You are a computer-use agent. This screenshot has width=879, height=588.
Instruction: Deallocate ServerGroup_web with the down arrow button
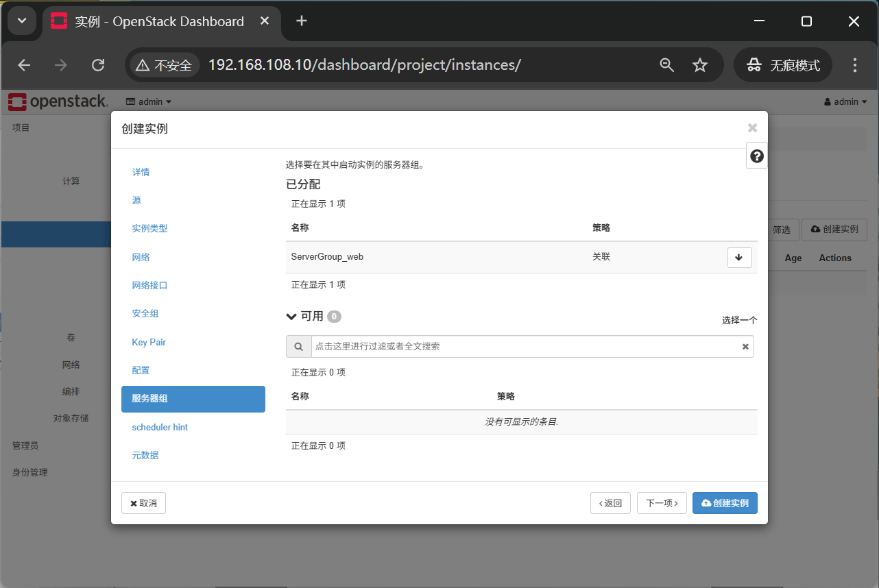[739, 258]
